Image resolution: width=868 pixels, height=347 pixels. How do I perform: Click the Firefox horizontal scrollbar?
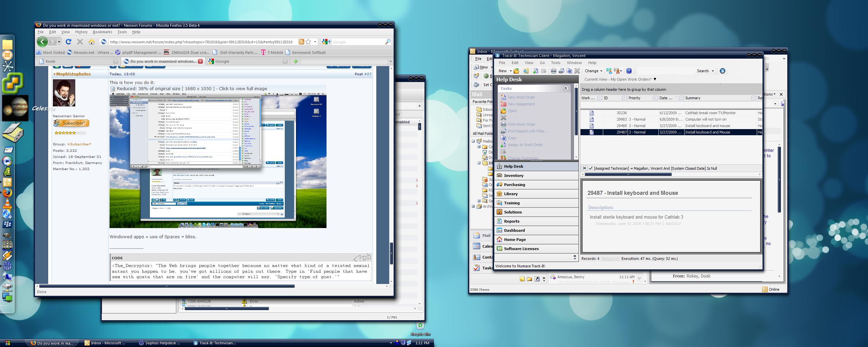[x=166, y=286]
